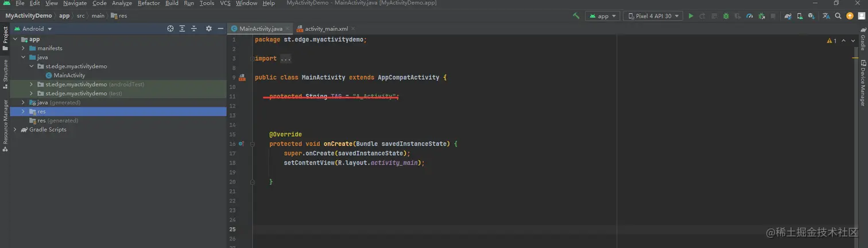The height and width of the screenshot is (248, 868).
Task: Click Collapse All in the Project panel
Action: pyautogui.click(x=193, y=29)
